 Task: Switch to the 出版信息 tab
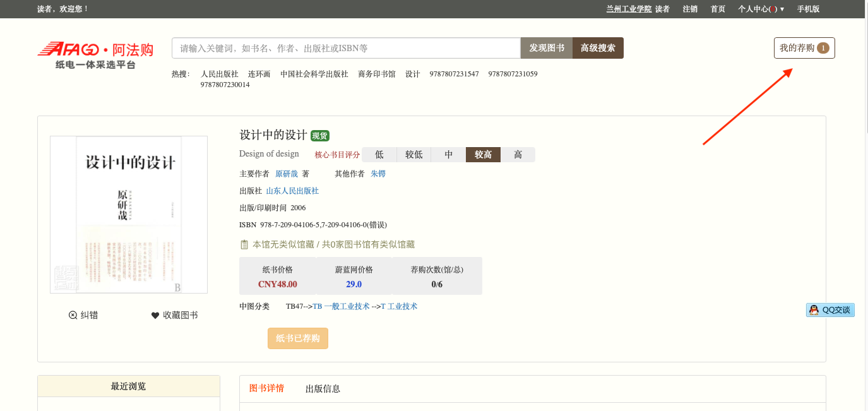click(x=323, y=389)
